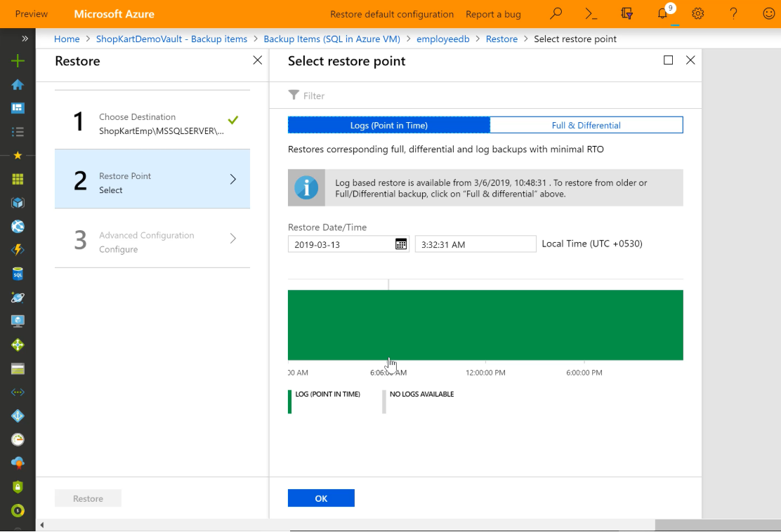Screen dimensions: 781x532
Task: Open Monitor gauge icon in sidebar
Action: (18, 439)
